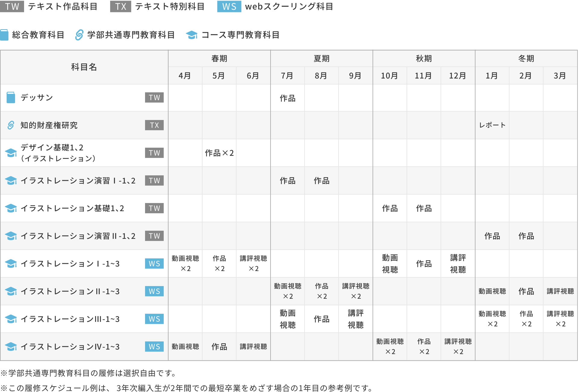Select the 冬期 season header
This screenshot has width=579, height=392.
click(x=526, y=59)
